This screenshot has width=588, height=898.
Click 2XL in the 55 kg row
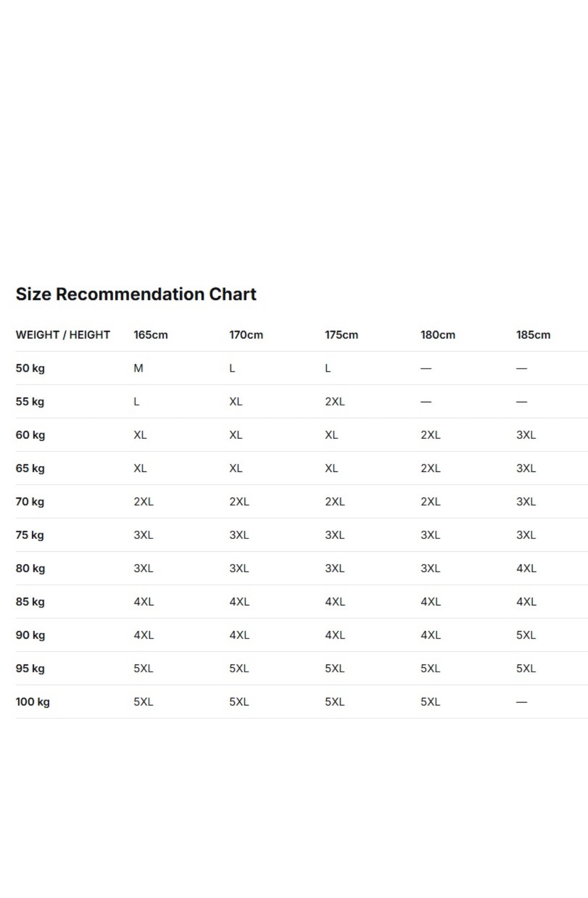(x=335, y=402)
